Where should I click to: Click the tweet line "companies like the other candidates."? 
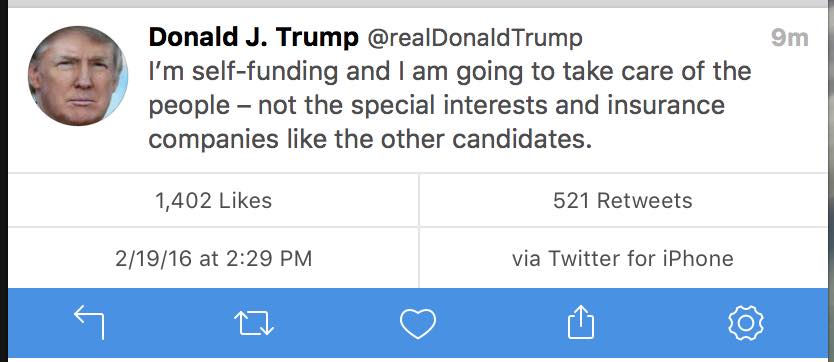[370, 139]
